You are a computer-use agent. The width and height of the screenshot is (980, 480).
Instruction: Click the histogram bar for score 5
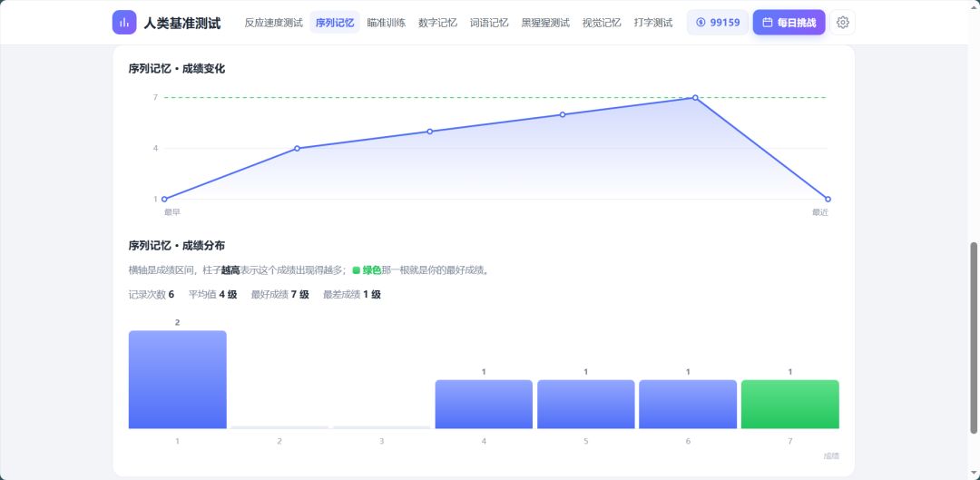[x=585, y=405]
